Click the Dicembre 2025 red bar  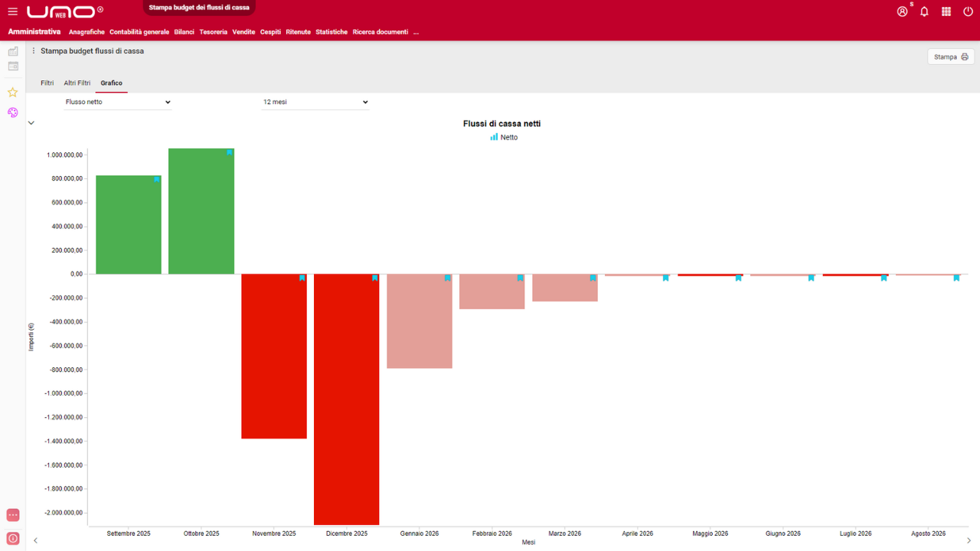(346, 398)
